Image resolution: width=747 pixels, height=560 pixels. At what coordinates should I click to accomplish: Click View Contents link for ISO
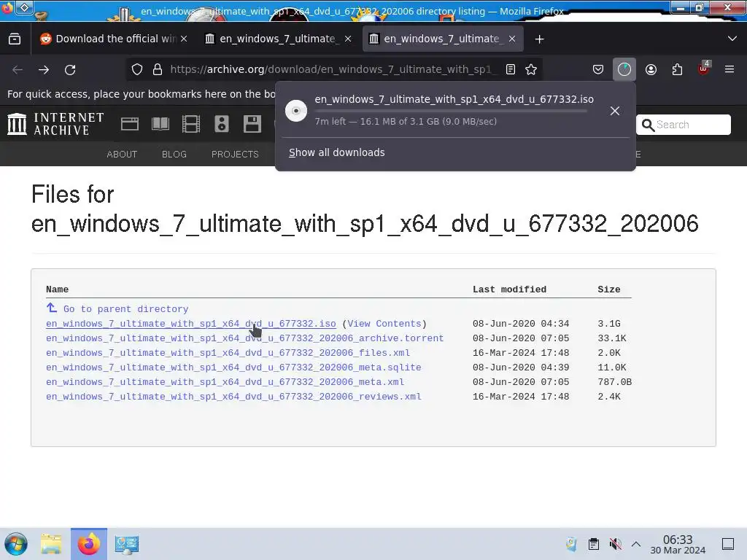tap(384, 324)
